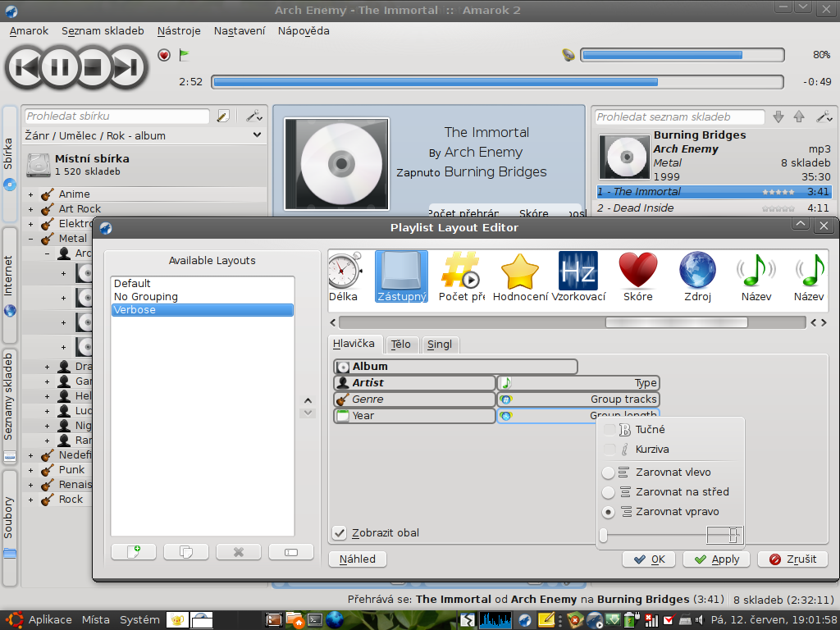Click the song position progress bar
This screenshot has height=630, width=840.
pyautogui.click(x=498, y=82)
